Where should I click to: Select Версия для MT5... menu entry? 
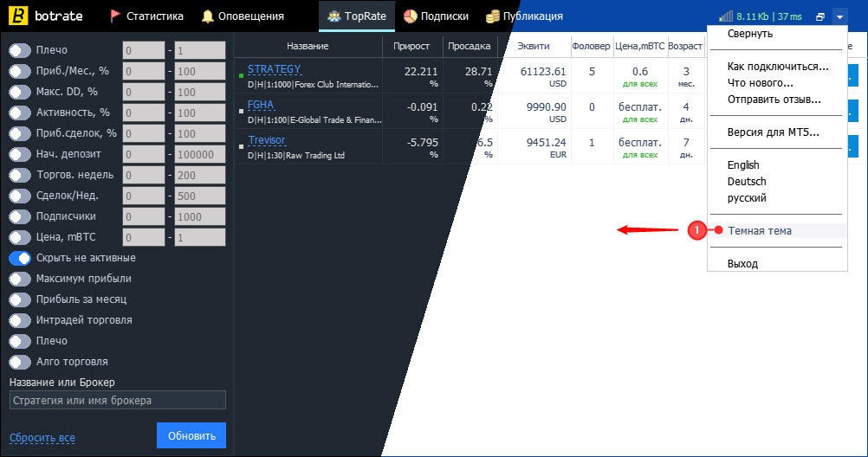(773, 132)
